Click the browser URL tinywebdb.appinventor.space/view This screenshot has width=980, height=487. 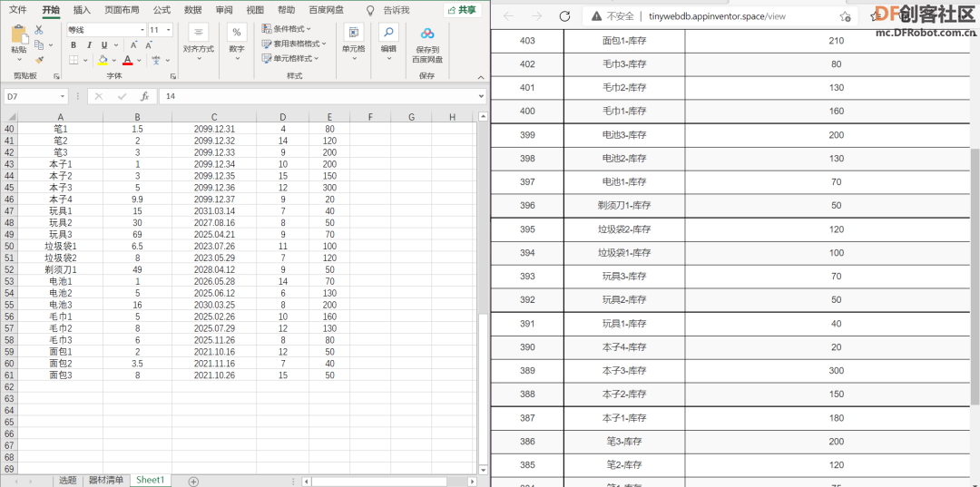tap(717, 16)
